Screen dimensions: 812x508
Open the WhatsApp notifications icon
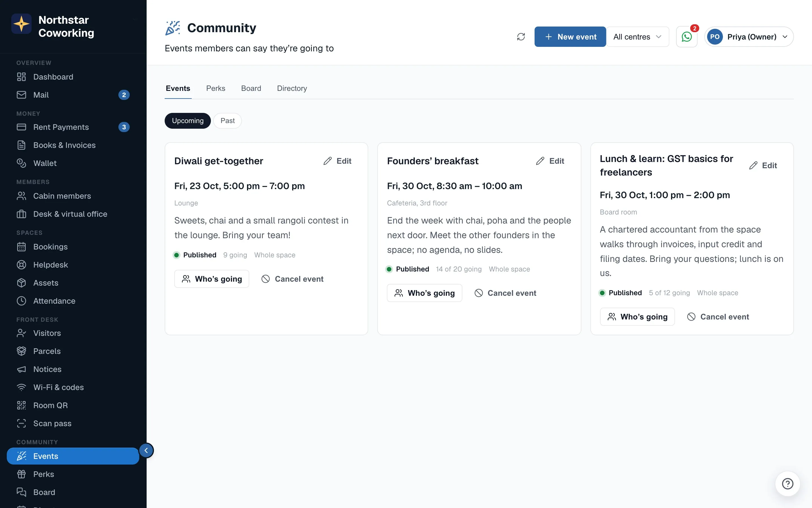coord(687,37)
